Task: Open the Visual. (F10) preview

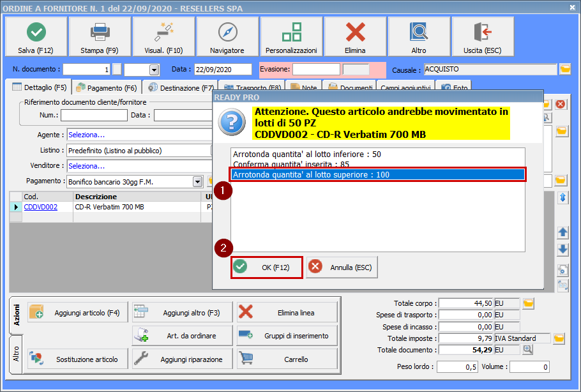Action: [163, 36]
